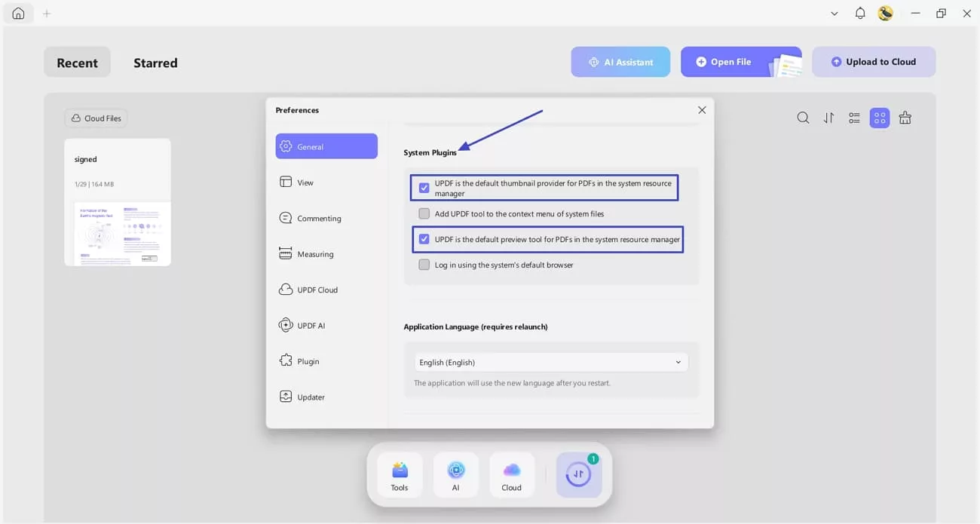Click the search magnifier icon
Screen dimensions: 980x524
(803, 118)
